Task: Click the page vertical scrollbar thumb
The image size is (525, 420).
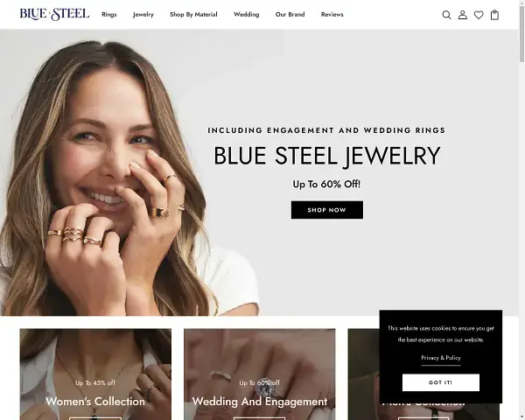Action: click(521, 33)
